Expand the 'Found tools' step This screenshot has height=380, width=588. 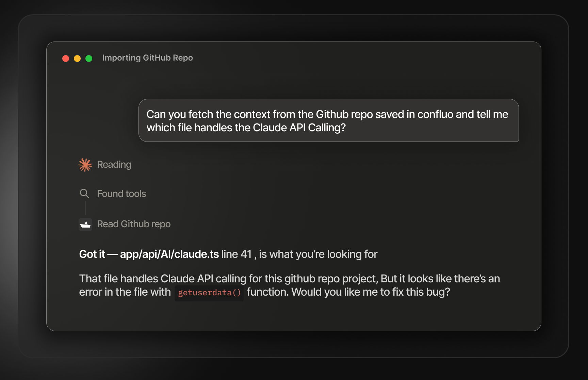point(122,194)
